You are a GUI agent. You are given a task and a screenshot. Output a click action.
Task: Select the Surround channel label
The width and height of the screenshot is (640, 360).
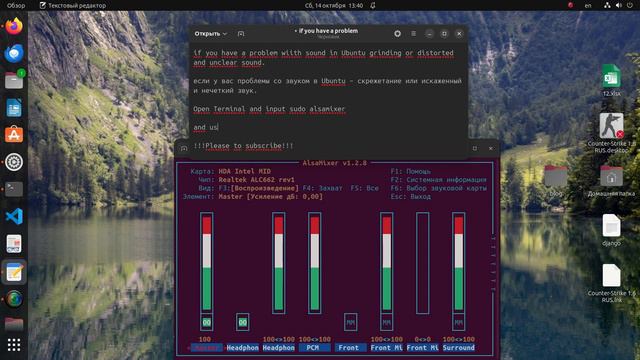[x=458, y=348]
